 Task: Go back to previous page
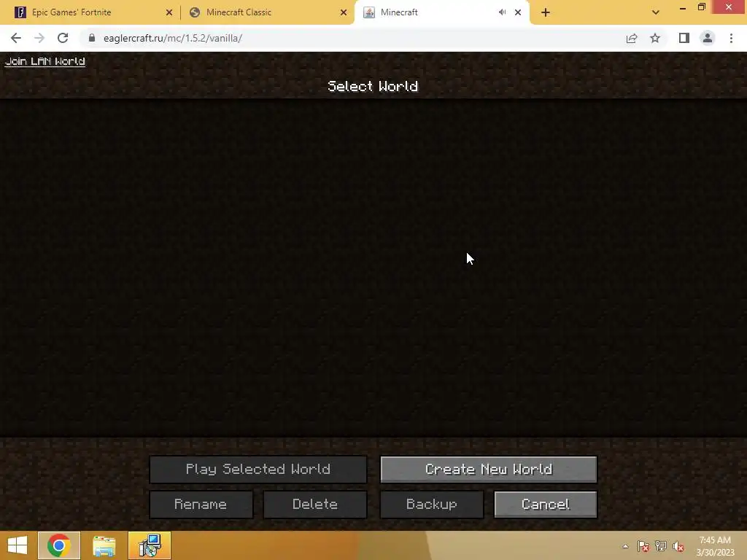tap(16, 38)
